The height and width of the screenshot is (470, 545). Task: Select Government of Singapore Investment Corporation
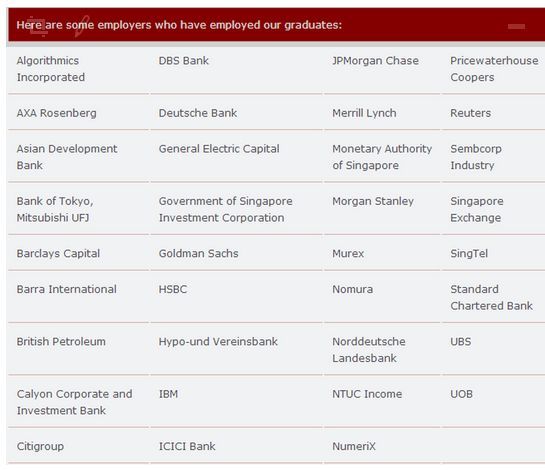[226, 209]
